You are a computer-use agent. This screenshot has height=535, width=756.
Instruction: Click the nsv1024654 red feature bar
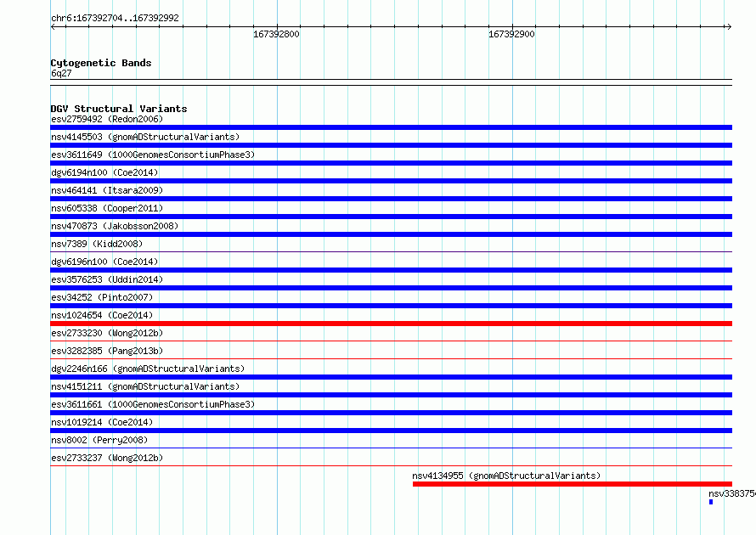391,324
